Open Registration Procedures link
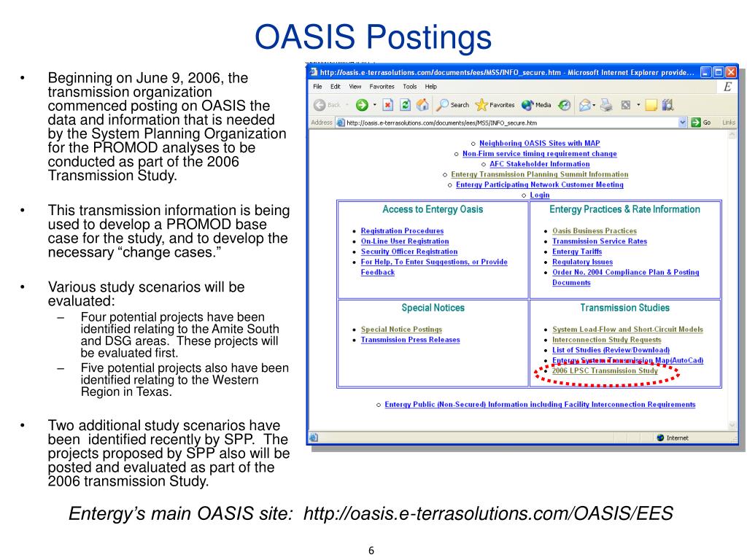This screenshot has height=560, width=747. coord(402,230)
